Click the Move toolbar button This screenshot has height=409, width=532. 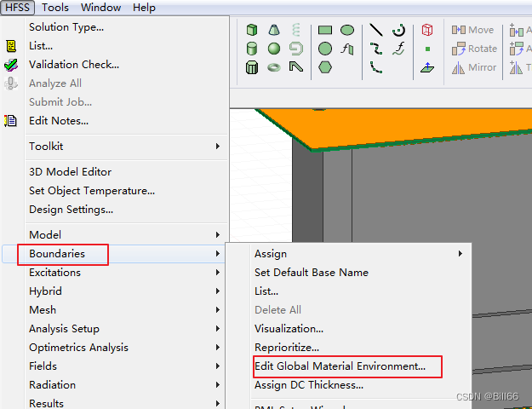point(472,30)
